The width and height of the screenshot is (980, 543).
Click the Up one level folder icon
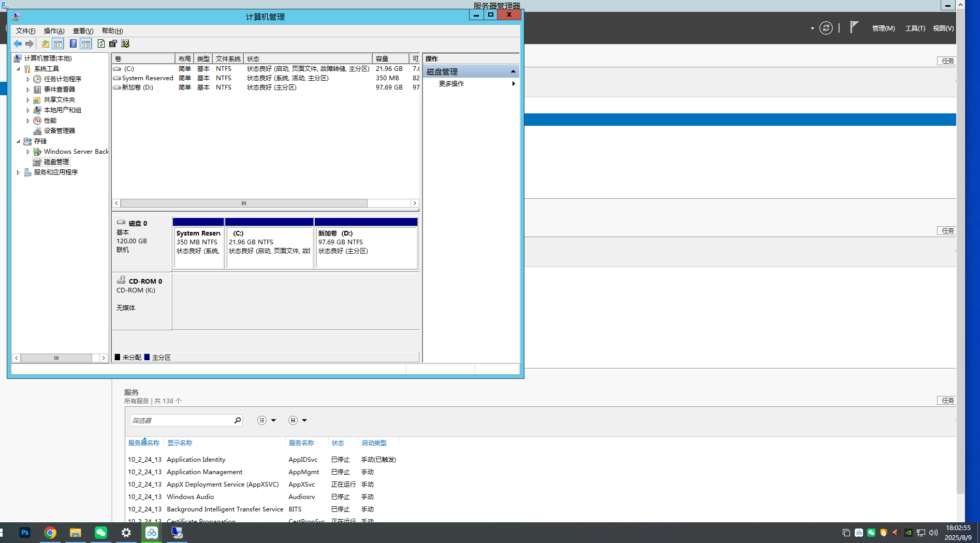coord(46,44)
